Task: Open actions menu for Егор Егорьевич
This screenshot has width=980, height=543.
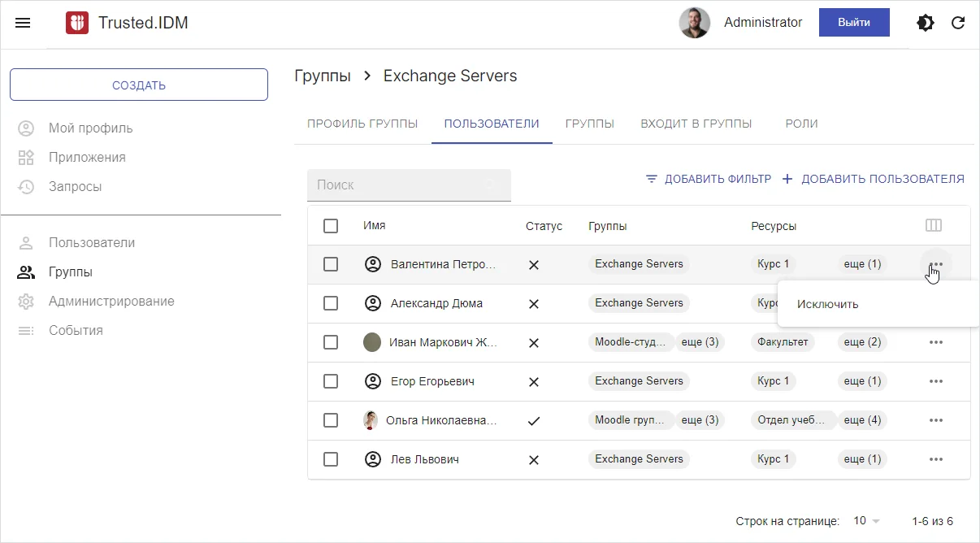Action: [935, 381]
